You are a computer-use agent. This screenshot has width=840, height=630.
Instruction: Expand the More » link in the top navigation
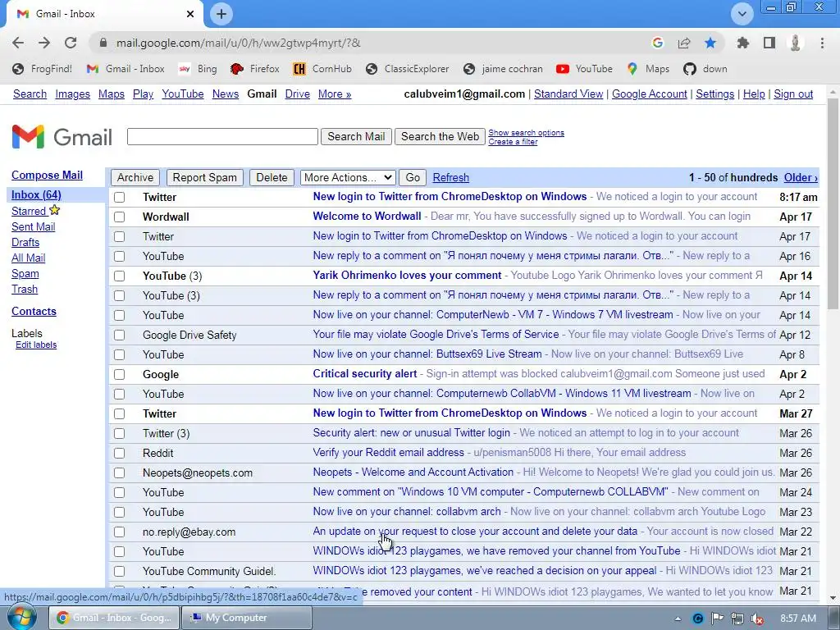point(335,94)
